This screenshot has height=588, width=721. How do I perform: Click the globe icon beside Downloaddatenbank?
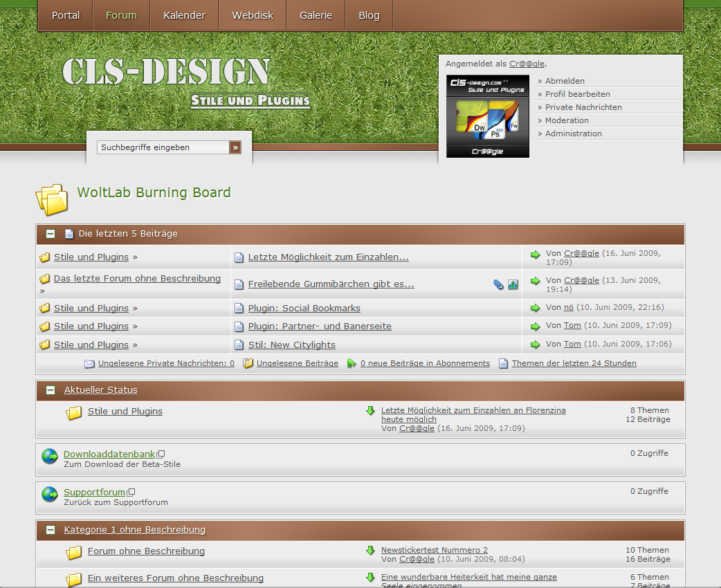(50, 456)
